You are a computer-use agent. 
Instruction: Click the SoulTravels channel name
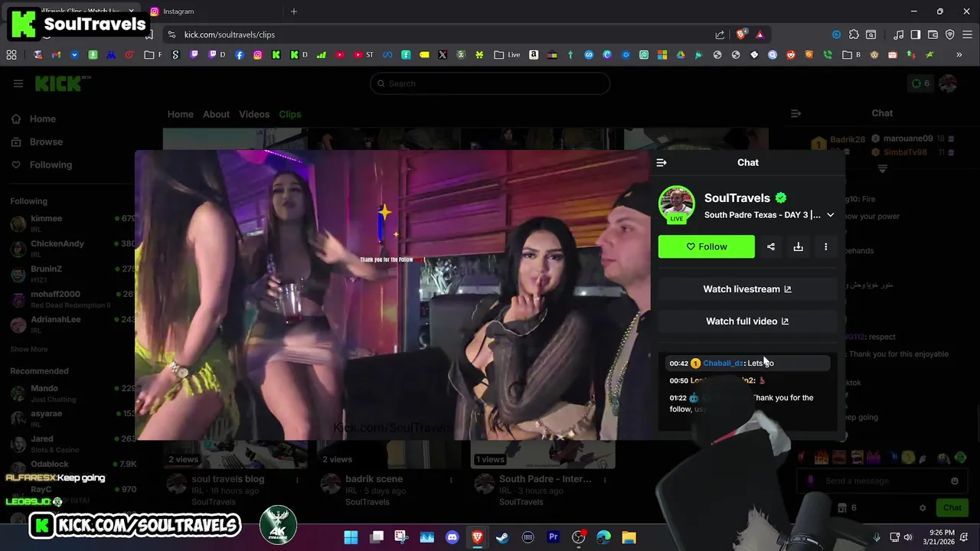(x=737, y=198)
